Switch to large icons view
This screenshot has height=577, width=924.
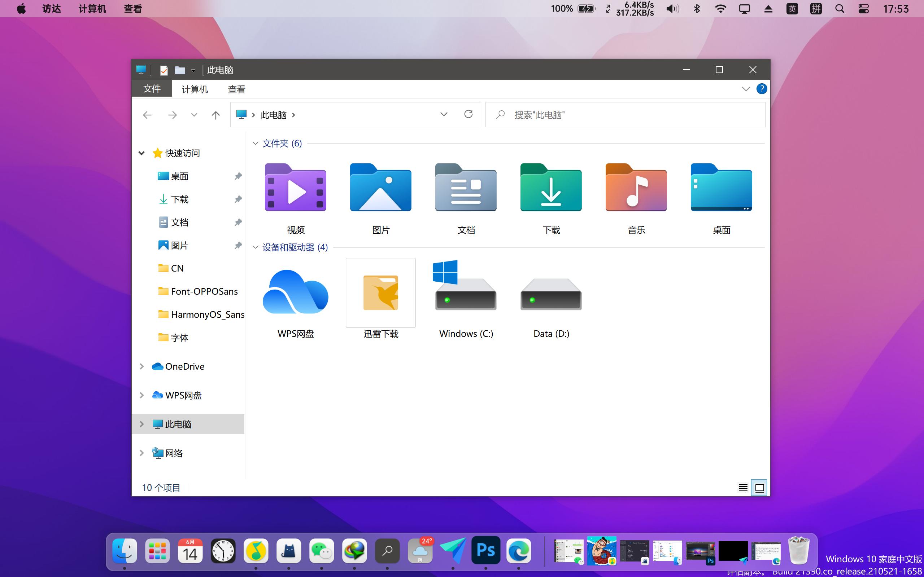click(759, 487)
